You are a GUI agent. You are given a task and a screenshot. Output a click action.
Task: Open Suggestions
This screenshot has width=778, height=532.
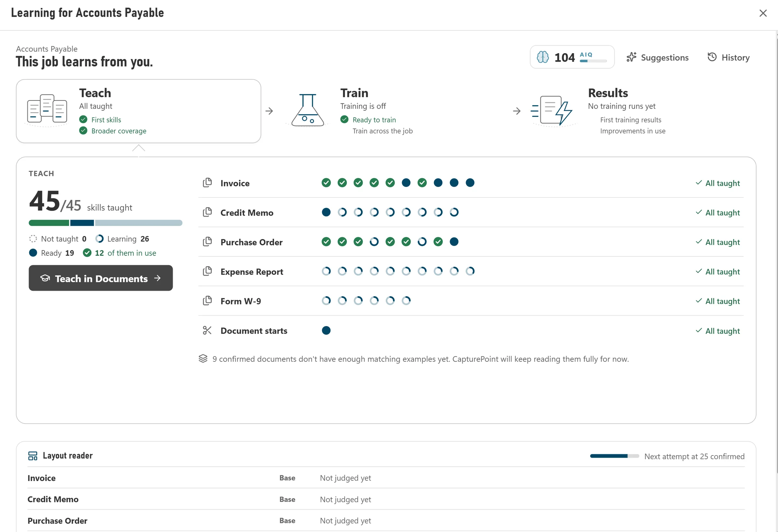coord(657,58)
